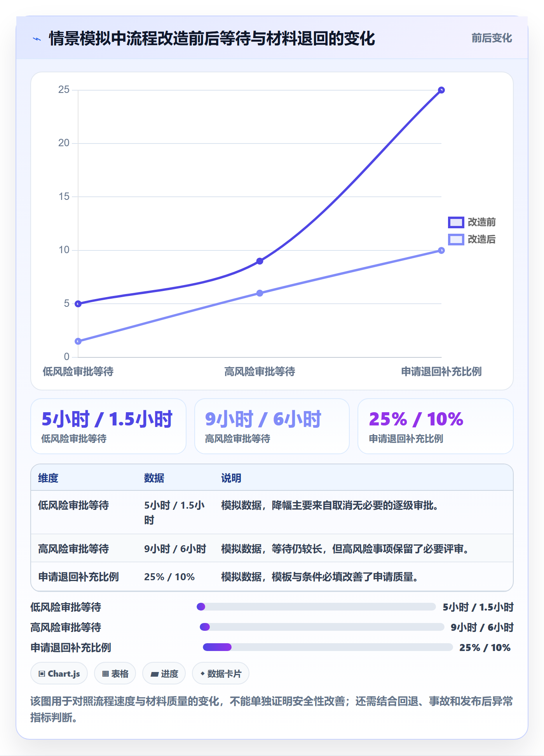
Task: Click the lightning icon beside the title
Action: [37, 39]
